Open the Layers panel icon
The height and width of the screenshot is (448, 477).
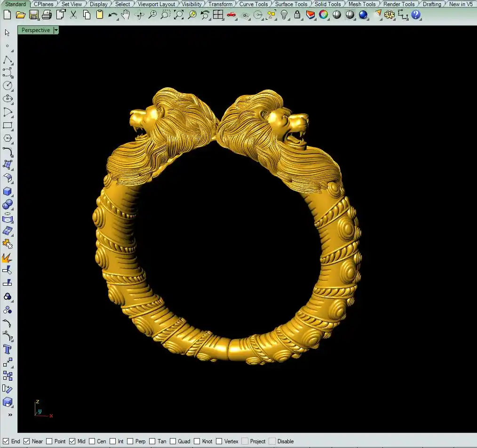310,15
